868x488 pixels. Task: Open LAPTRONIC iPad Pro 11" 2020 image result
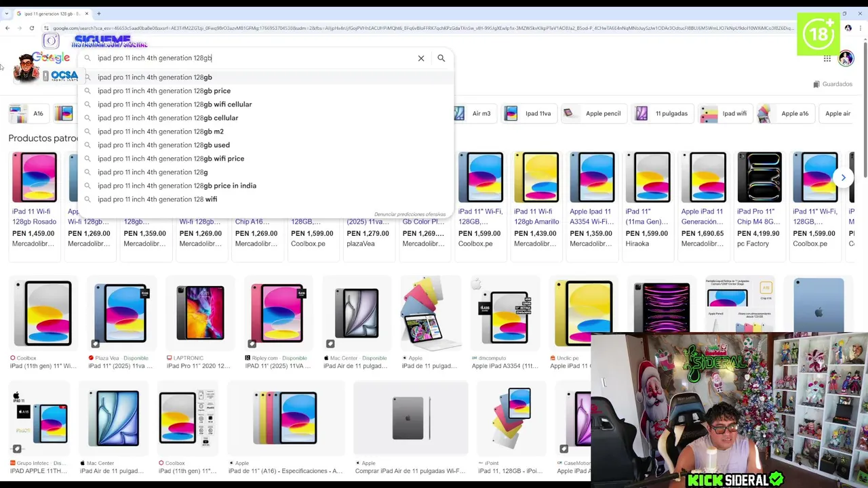tap(199, 324)
